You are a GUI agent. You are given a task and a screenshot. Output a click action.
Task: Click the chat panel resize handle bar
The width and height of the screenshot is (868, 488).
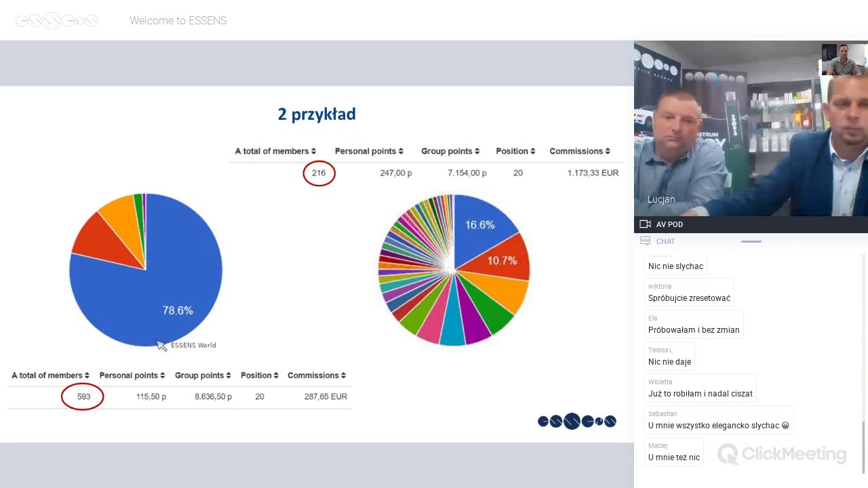coord(751,241)
